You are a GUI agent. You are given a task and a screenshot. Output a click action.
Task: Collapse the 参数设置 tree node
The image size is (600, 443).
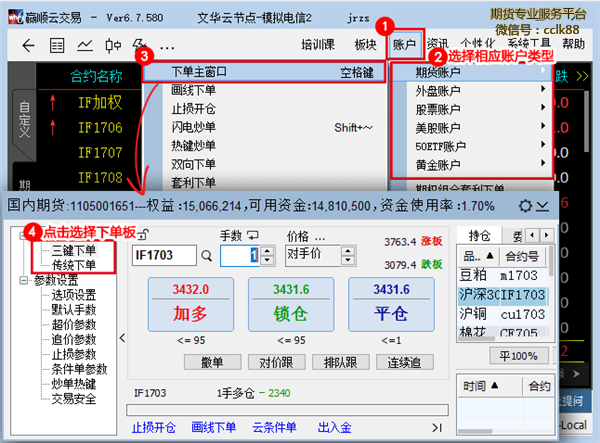tap(23, 280)
